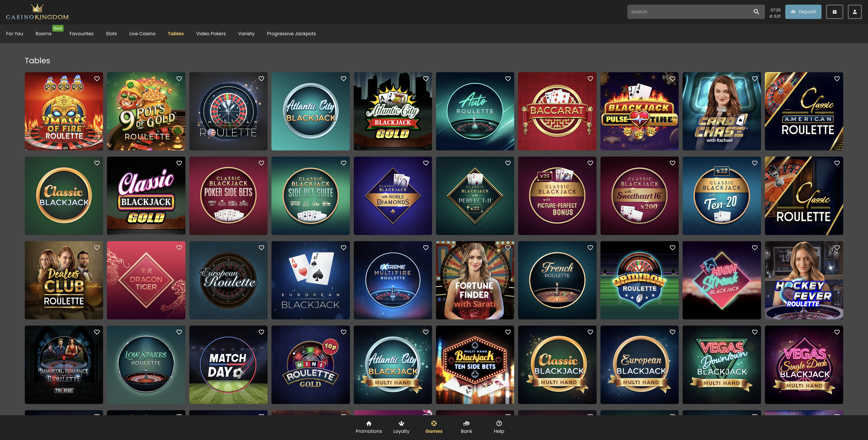Open the Atlantic City Blackjack Gold game
This screenshot has width=868, height=440.
pyautogui.click(x=393, y=112)
